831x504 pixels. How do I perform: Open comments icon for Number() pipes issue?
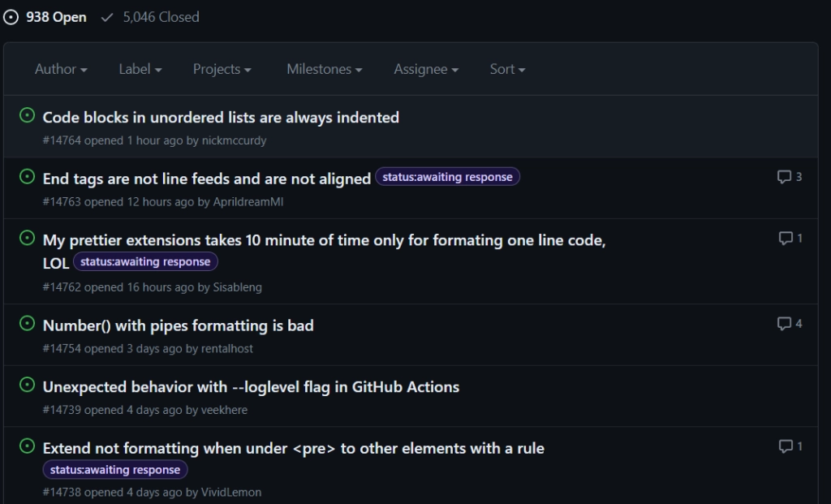(784, 324)
